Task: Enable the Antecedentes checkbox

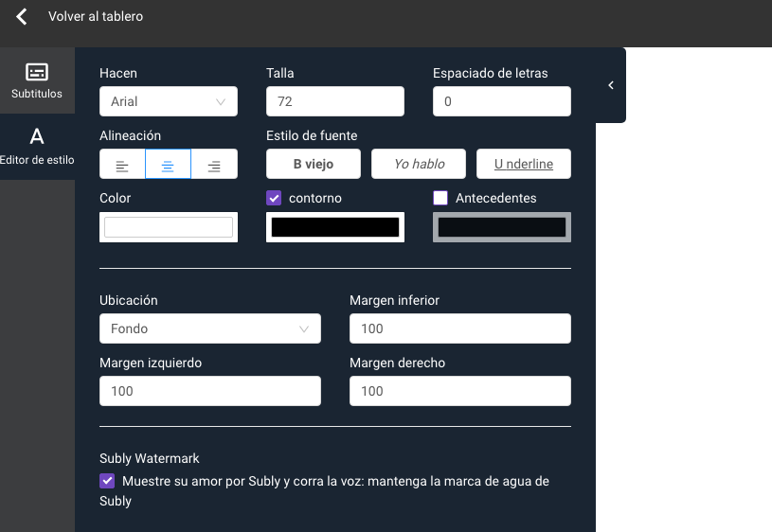Action: 440,198
